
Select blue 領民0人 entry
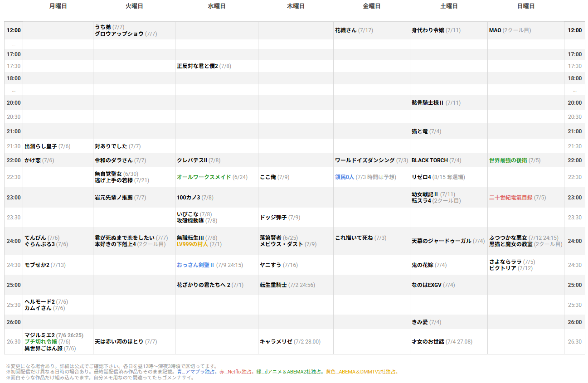(x=365, y=177)
